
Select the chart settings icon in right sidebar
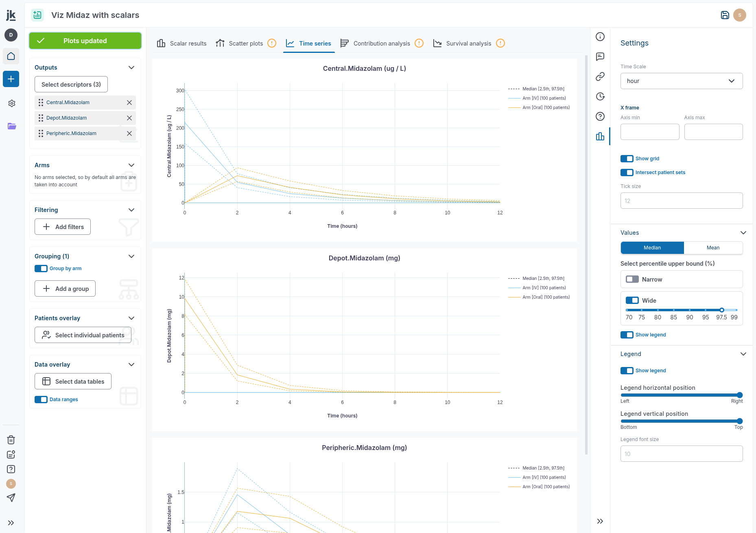click(x=600, y=136)
